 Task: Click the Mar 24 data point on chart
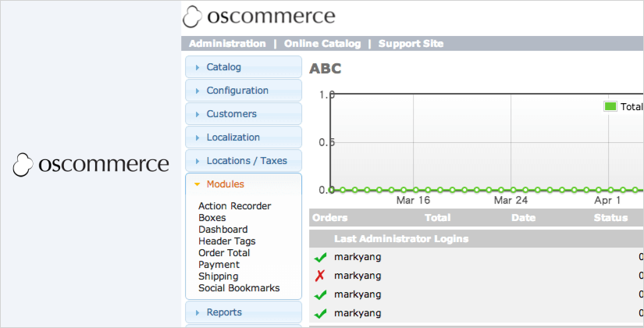512,190
